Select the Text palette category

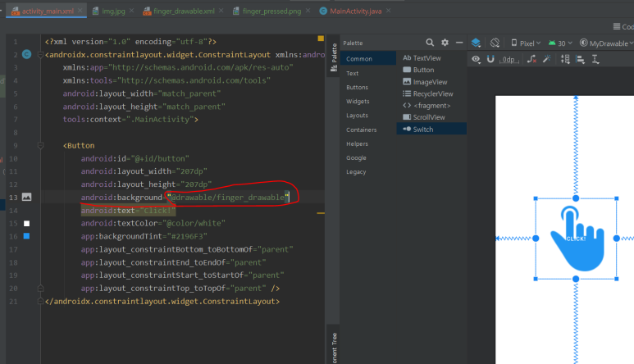click(352, 73)
